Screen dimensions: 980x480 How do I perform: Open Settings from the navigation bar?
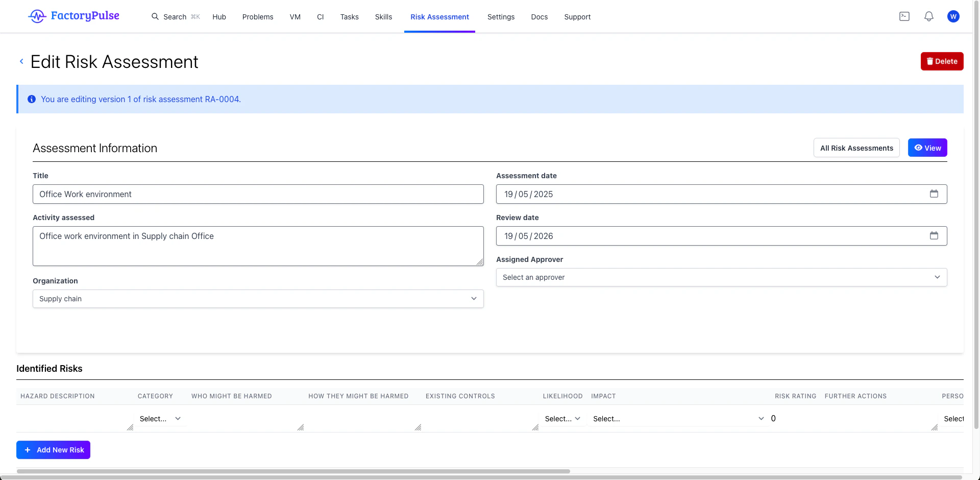[x=501, y=17]
